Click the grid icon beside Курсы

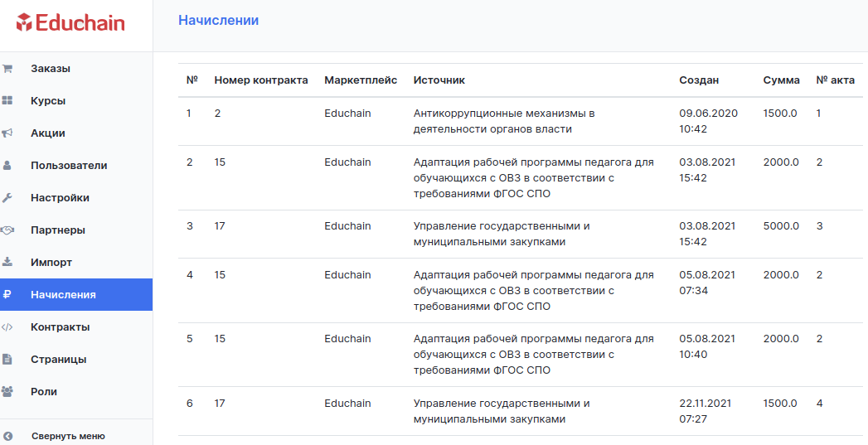coord(7,101)
